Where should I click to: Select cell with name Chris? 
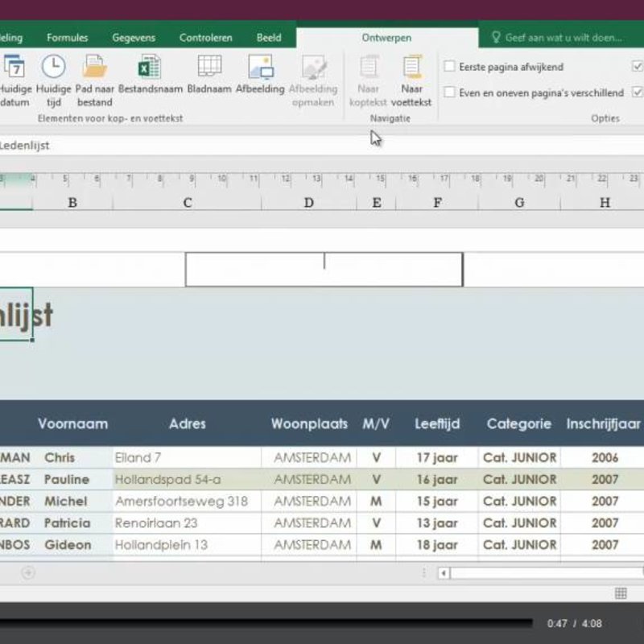point(72,457)
